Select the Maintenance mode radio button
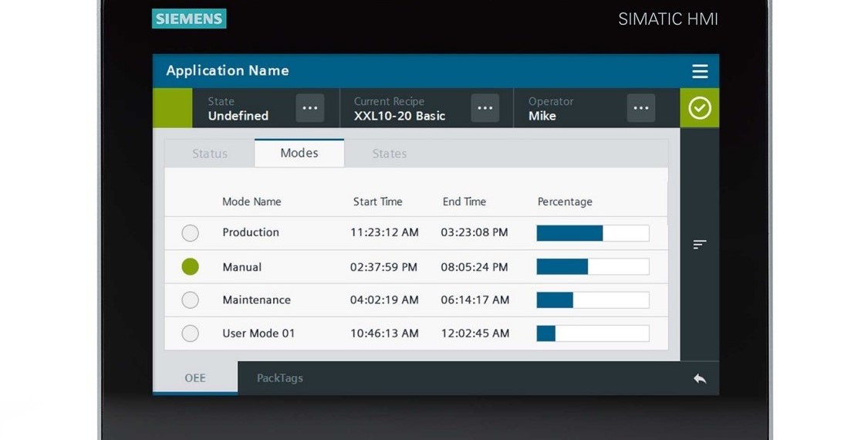 click(x=190, y=300)
